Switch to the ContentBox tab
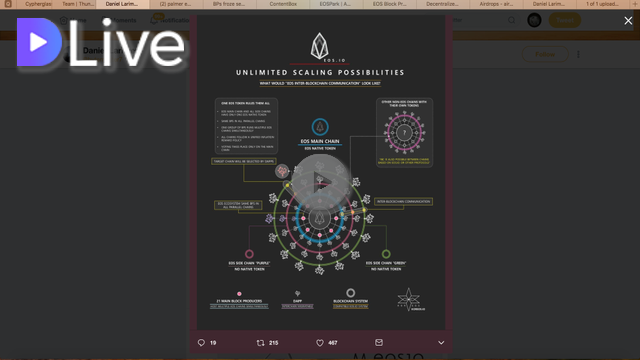Viewport: 640px width, 360px height. [283, 4]
